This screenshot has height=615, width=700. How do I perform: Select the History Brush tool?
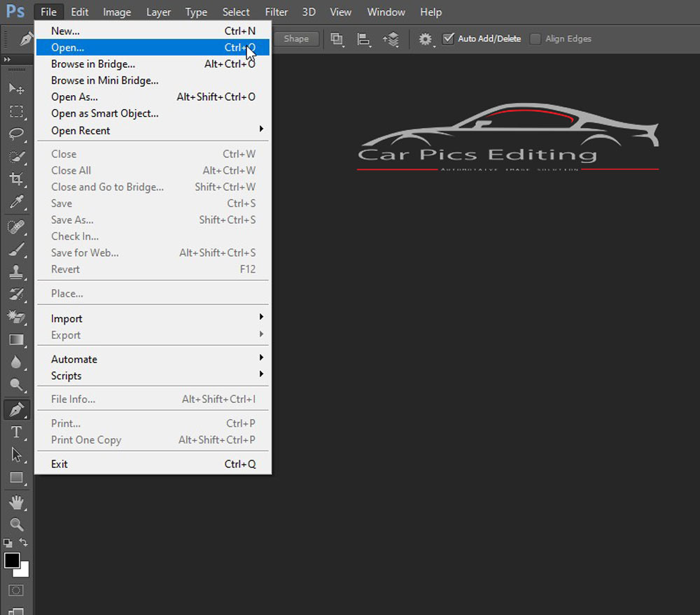click(x=17, y=295)
